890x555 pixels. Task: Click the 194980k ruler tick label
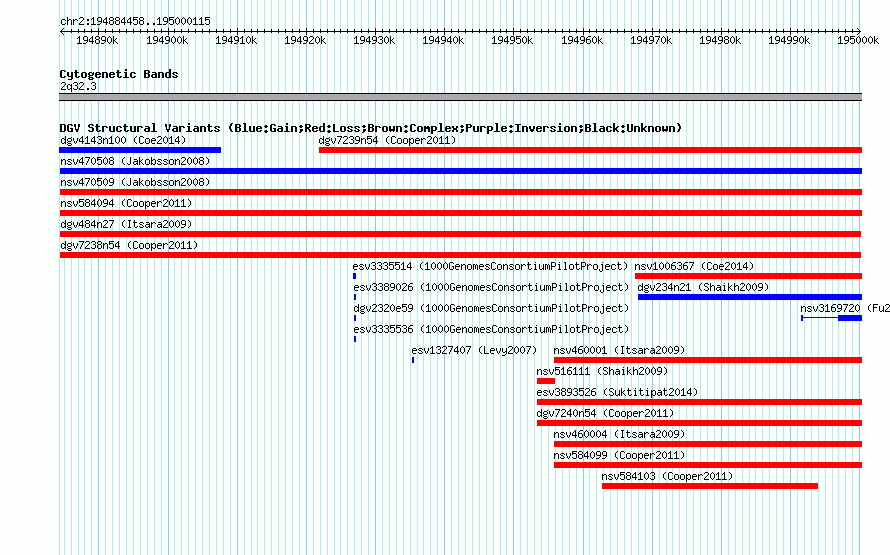tap(720, 40)
